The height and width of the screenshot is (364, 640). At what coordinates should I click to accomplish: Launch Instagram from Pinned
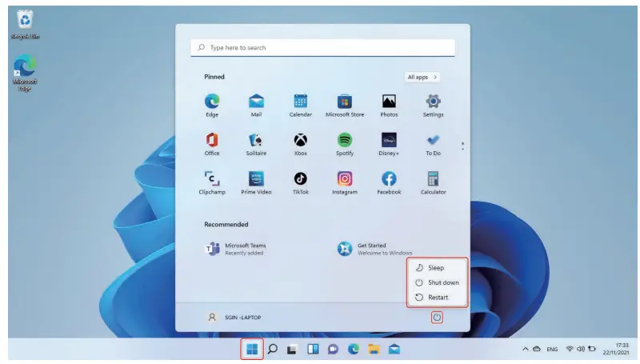coord(345,183)
